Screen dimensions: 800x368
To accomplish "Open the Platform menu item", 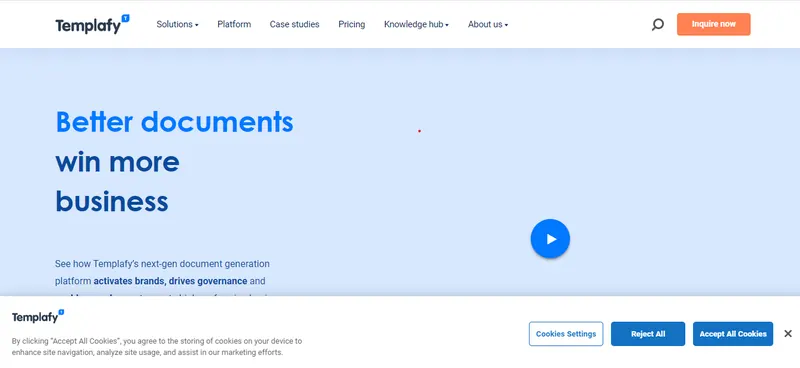I will coord(234,24).
